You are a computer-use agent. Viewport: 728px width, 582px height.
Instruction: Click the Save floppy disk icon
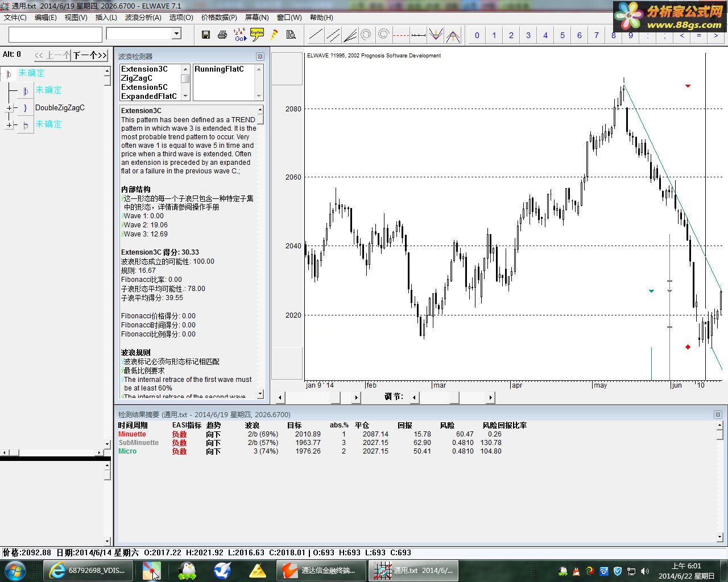[x=206, y=35]
